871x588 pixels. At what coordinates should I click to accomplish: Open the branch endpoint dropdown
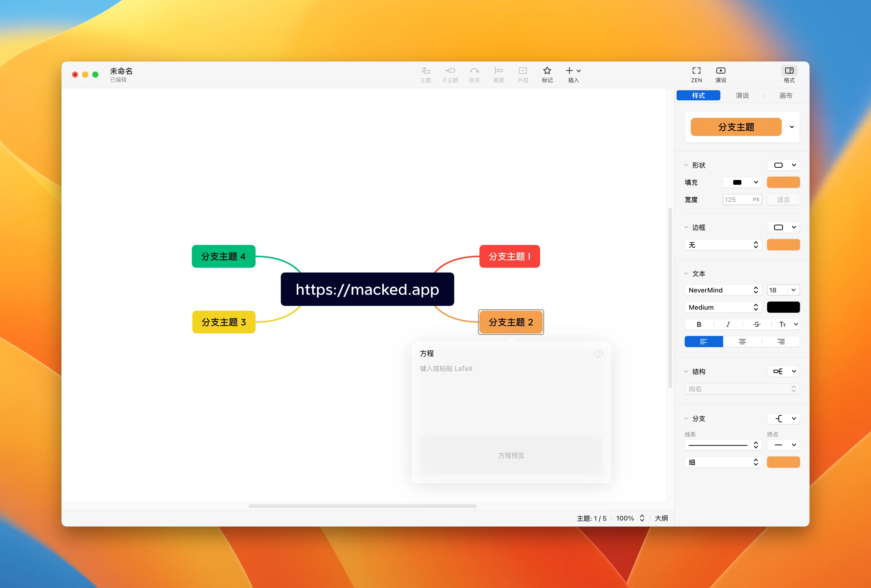[783, 445]
